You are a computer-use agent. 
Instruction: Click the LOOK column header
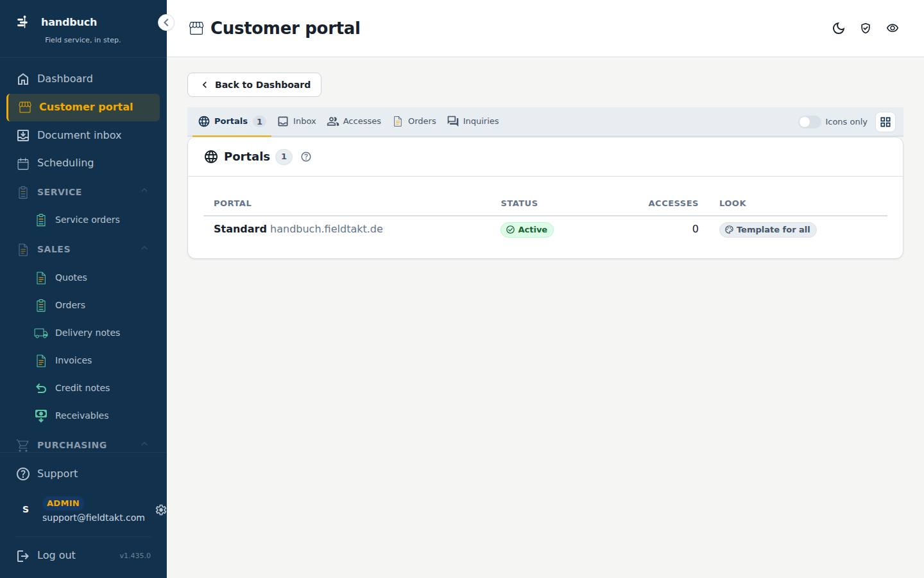[x=733, y=204]
